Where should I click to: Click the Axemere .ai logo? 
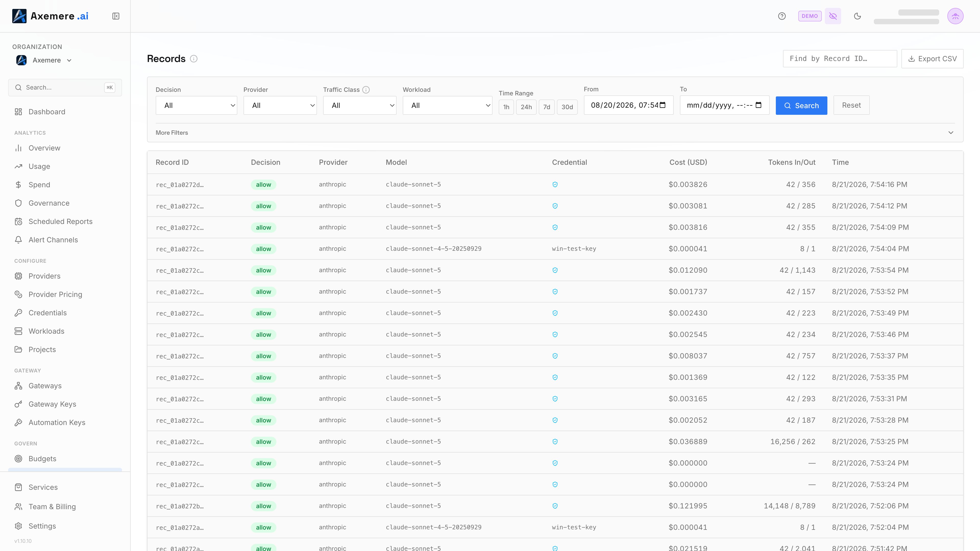50,16
